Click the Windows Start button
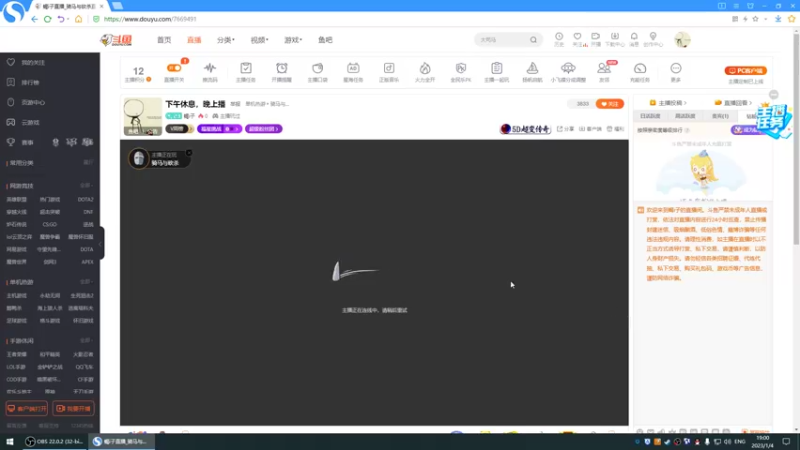Screen dimensions: 800x450 tap(10, 441)
